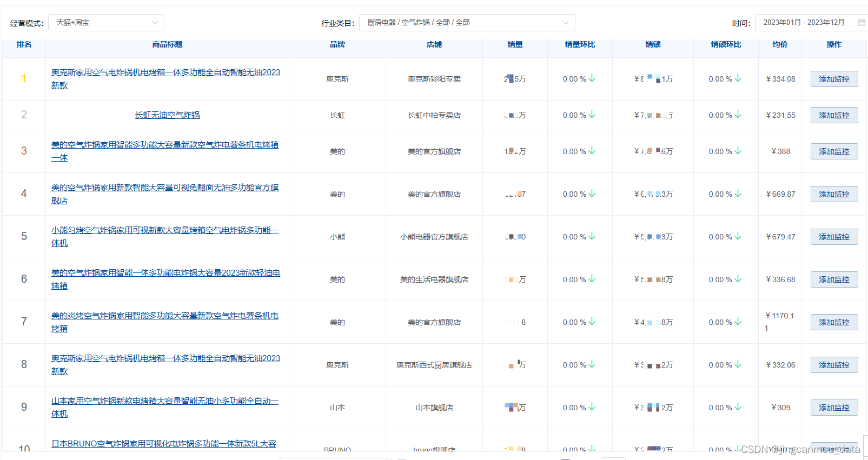Open the date range picker 2023年01月 - 2023年12月
This screenshot has height=460, width=868.
click(811, 23)
